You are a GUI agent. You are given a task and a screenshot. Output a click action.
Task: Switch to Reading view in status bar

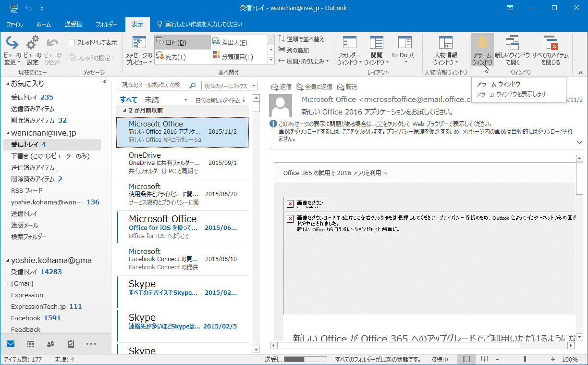coord(484,359)
